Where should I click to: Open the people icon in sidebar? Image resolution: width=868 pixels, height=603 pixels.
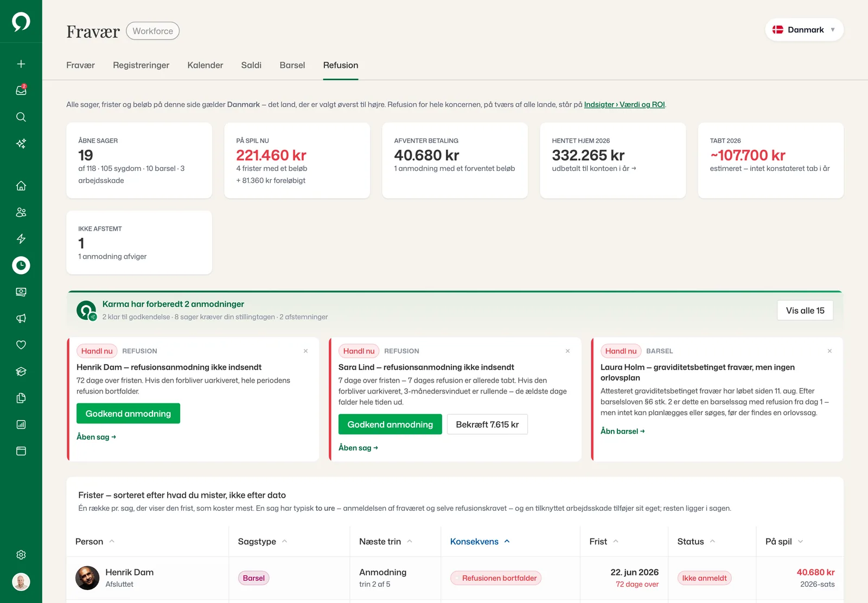point(21,212)
